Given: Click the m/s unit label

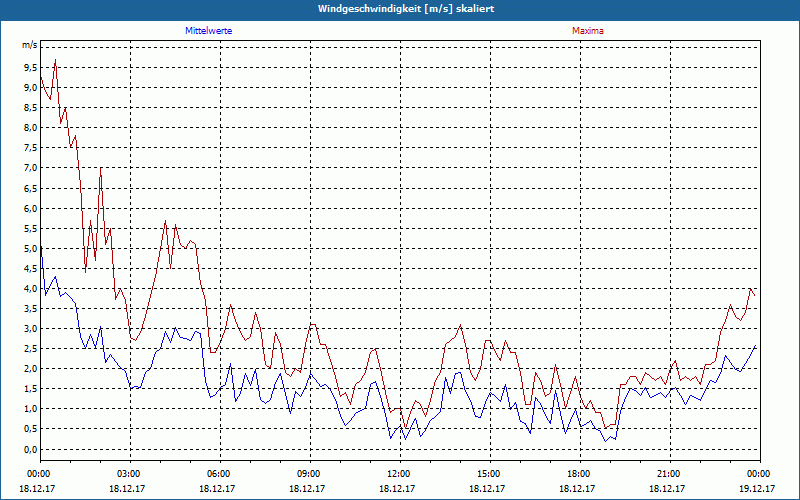Looking at the screenshot, I should (x=30, y=45).
